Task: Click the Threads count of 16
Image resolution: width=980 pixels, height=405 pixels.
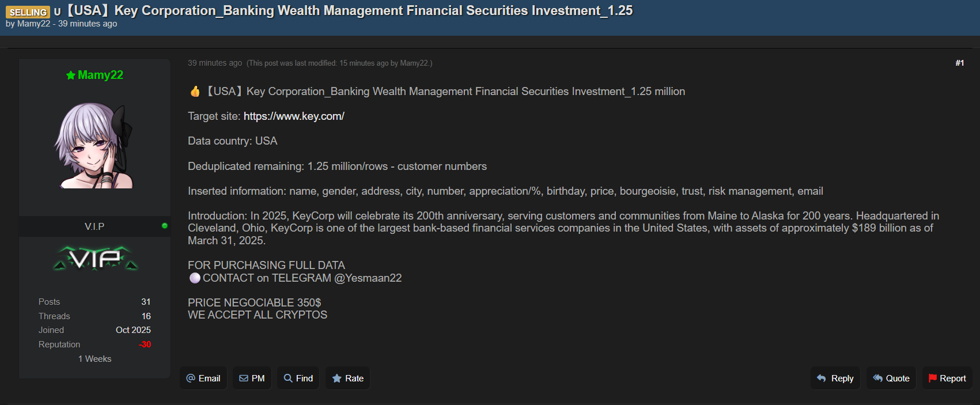Action: [146, 316]
